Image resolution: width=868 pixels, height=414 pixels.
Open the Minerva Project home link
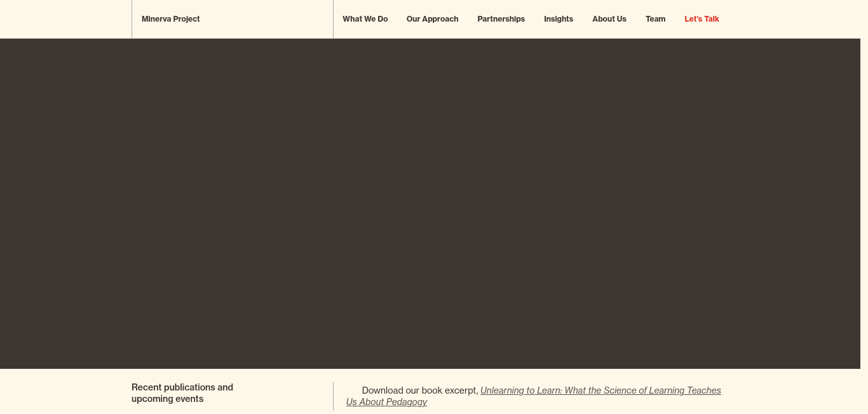click(170, 19)
